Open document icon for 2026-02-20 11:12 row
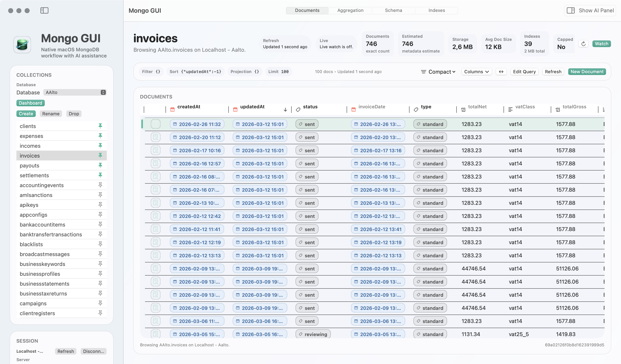 pyautogui.click(x=155, y=137)
